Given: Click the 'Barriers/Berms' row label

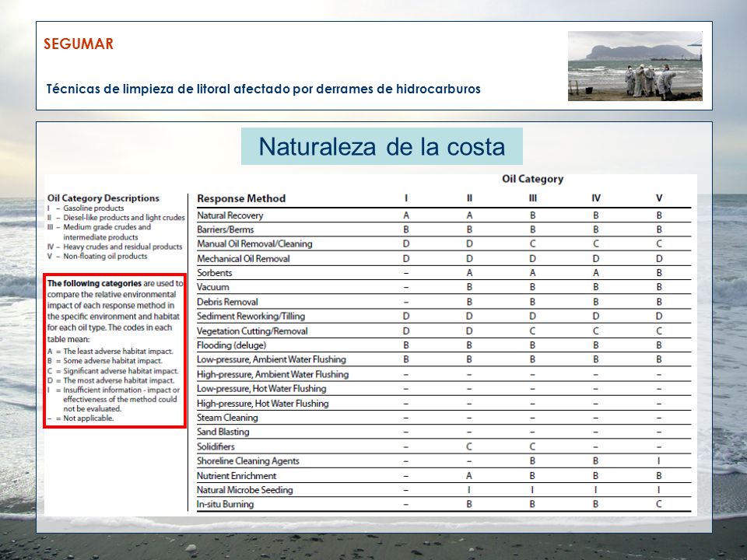Looking at the screenshot, I should [x=226, y=229].
